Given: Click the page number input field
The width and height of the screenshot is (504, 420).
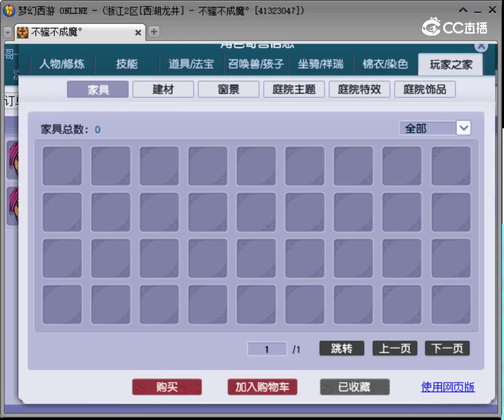Looking at the screenshot, I should click(267, 349).
